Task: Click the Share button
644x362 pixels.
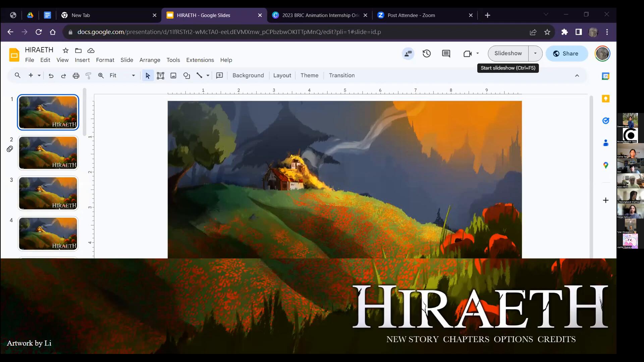Action: pyautogui.click(x=567, y=54)
